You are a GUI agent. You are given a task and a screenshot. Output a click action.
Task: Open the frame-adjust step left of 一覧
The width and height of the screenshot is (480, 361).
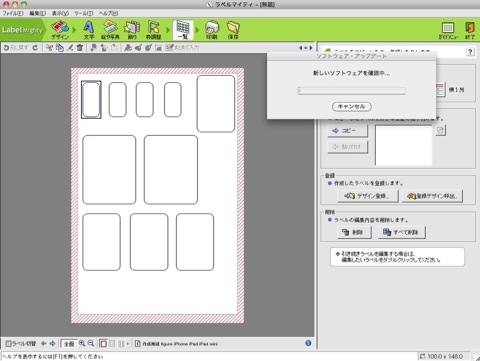[153, 30]
